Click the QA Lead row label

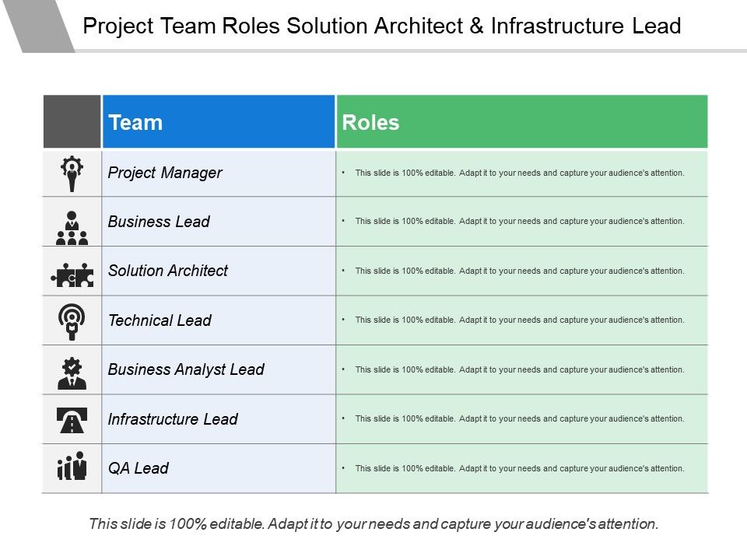pyautogui.click(x=139, y=468)
